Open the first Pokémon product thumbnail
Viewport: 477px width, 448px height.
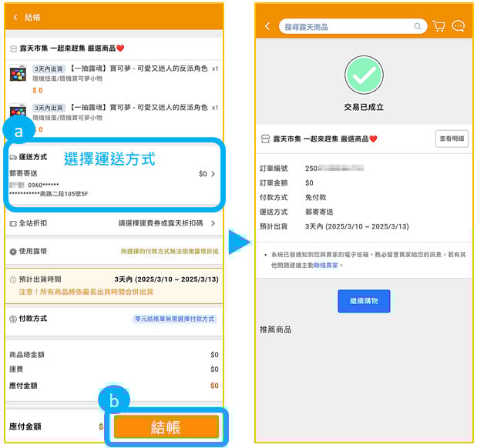[x=18, y=74]
